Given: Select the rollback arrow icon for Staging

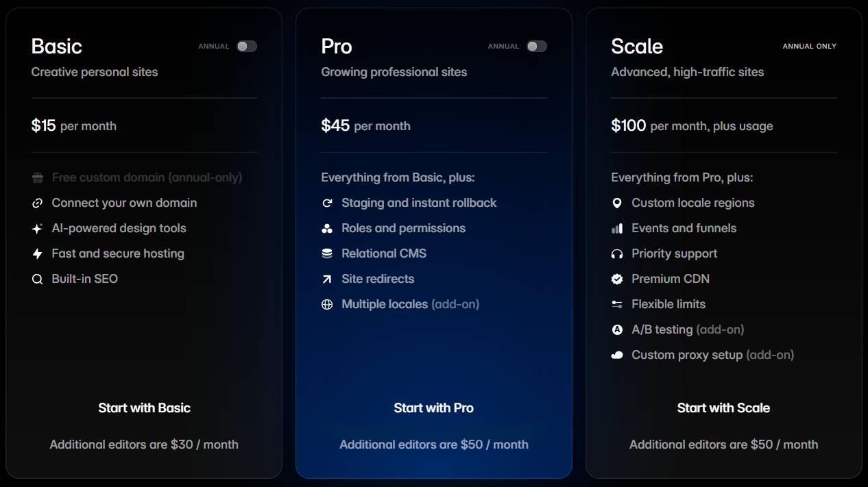Looking at the screenshot, I should click(327, 203).
